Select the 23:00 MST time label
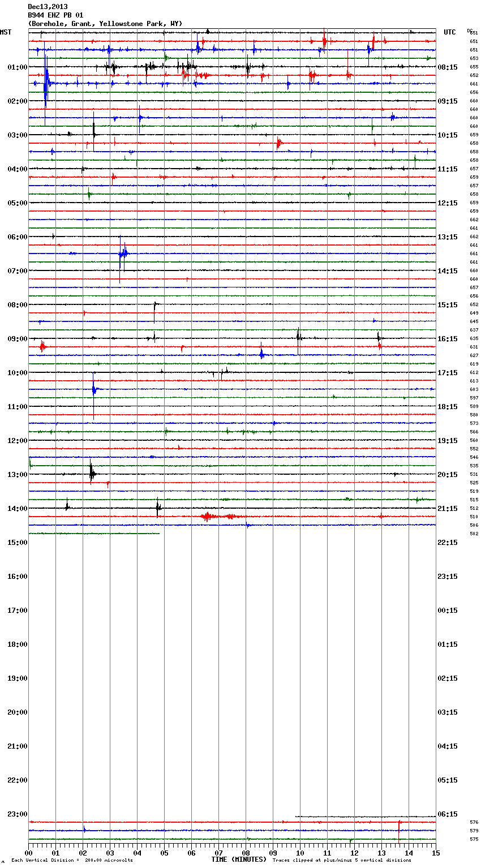481x868 pixels. [17, 814]
